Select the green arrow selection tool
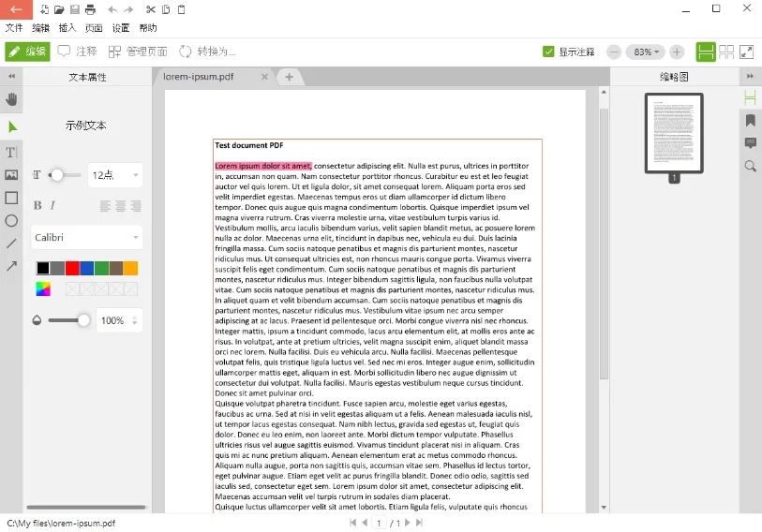Image resolution: width=762 pixels, height=532 pixels. (12, 126)
